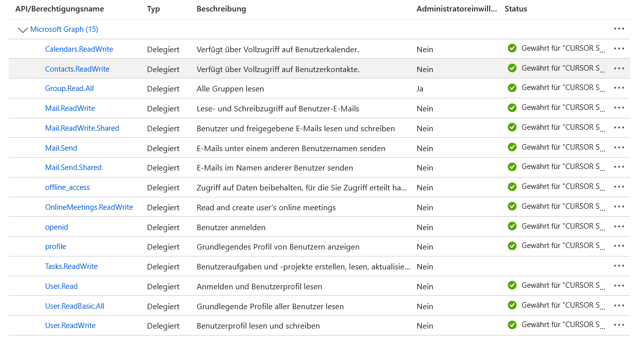Image resolution: width=644 pixels, height=337 pixels.
Task: Click the Beschreibung column header
Action: point(221,9)
